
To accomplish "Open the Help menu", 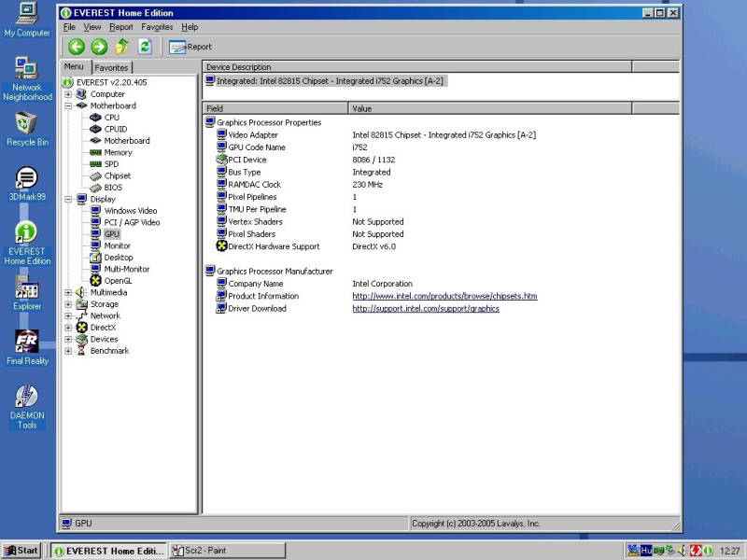I will coord(190,27).
